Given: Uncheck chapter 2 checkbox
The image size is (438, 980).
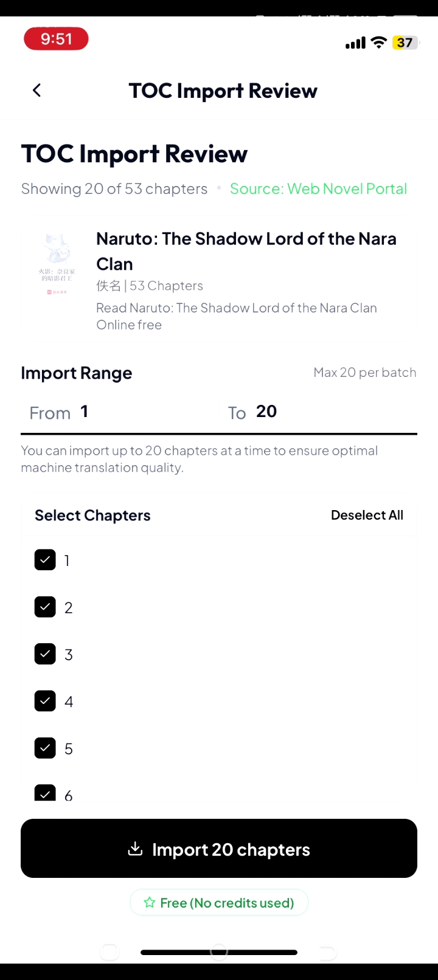Looking at the screenshot, I should [x=45, y=607].
